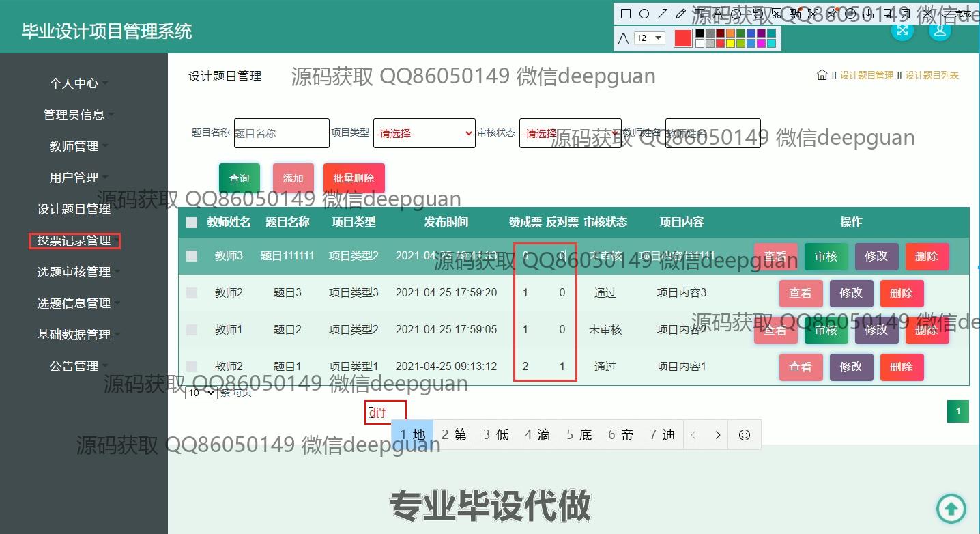Select the arrow drawing tool
This screenshot has width=980, height=534.
coord(663,14)
